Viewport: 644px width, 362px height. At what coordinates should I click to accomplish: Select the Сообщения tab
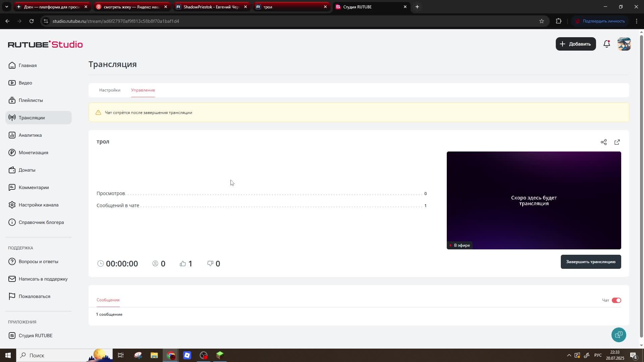tap(108, 300)
